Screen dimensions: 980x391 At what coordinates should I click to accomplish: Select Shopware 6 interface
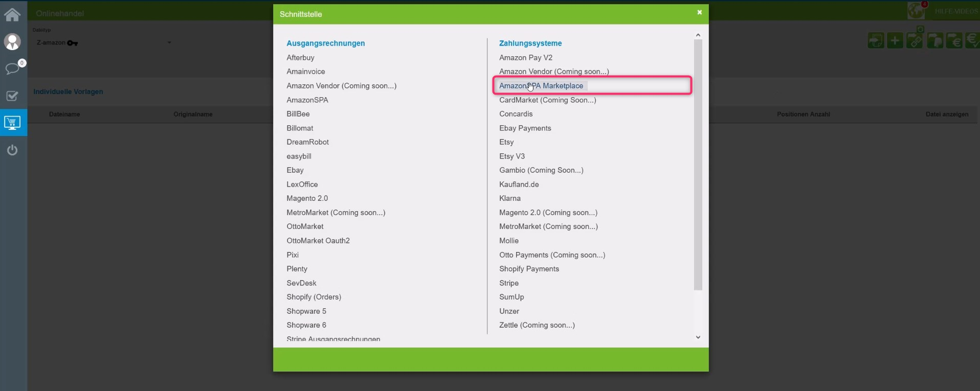[306, 325]
